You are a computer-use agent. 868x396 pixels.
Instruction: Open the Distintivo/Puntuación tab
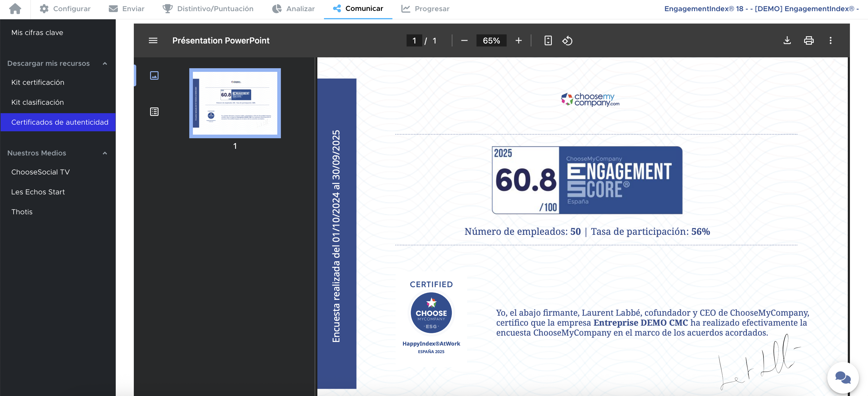pos(208,8)
